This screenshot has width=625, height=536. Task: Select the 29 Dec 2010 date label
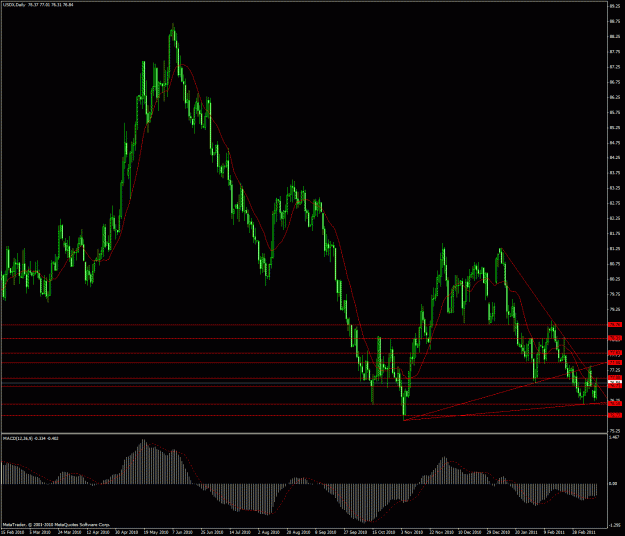click(x=498, y=532)
